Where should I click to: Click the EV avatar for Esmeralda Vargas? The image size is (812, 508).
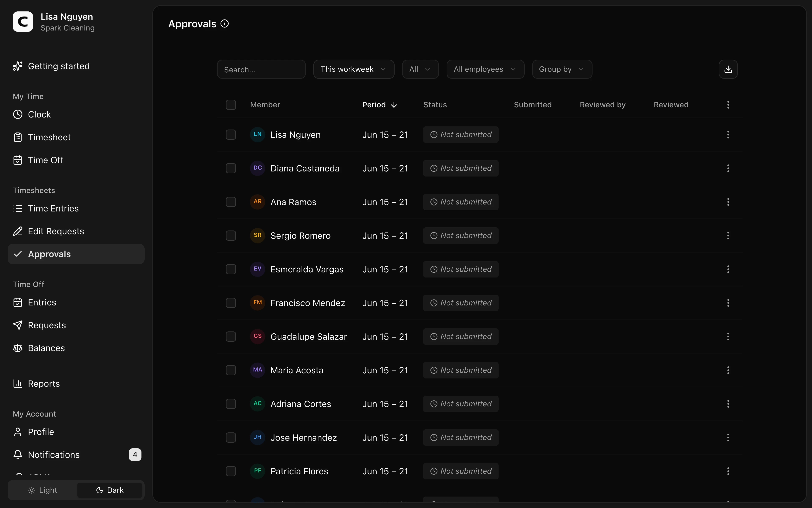(257, 269)
